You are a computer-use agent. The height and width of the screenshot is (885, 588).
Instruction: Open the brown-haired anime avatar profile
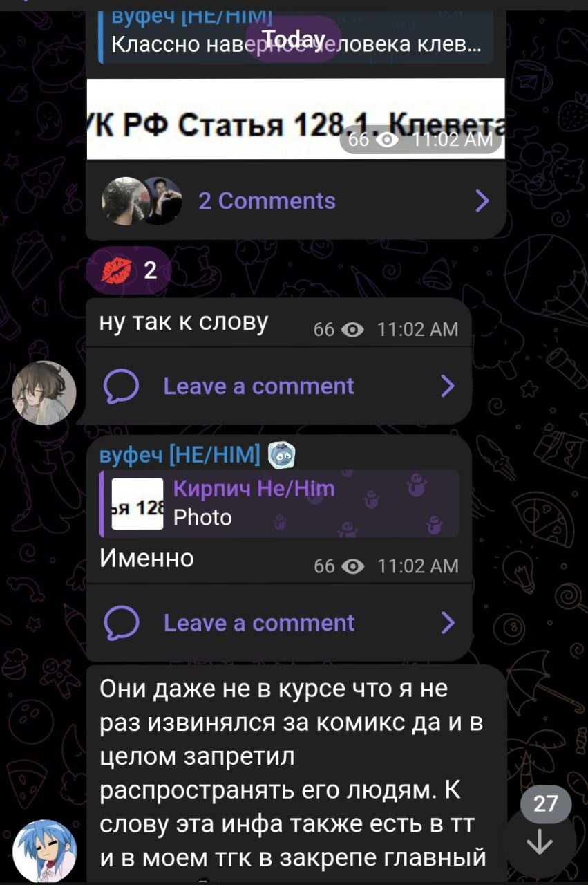click(x=44, y=392)
